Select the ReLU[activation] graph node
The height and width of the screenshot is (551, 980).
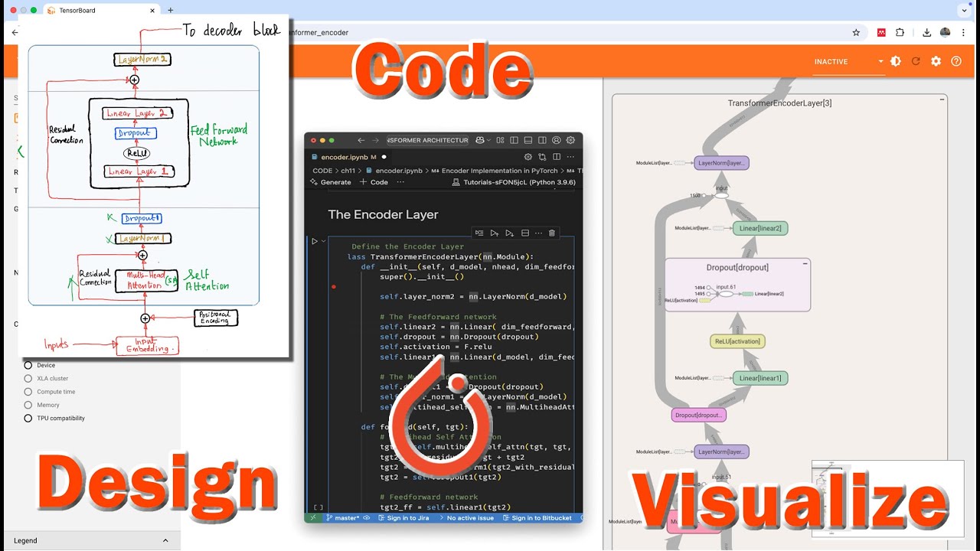tap(737, 341)
